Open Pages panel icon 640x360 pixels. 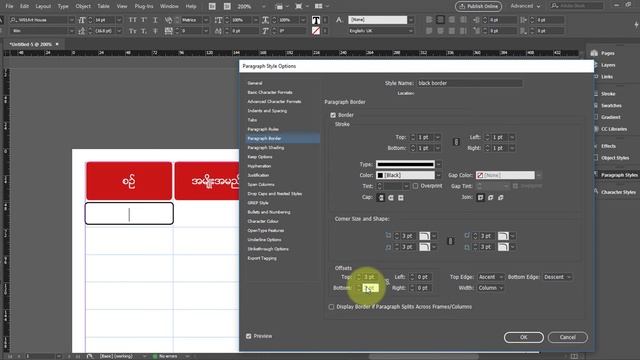(x=594, y=53)
